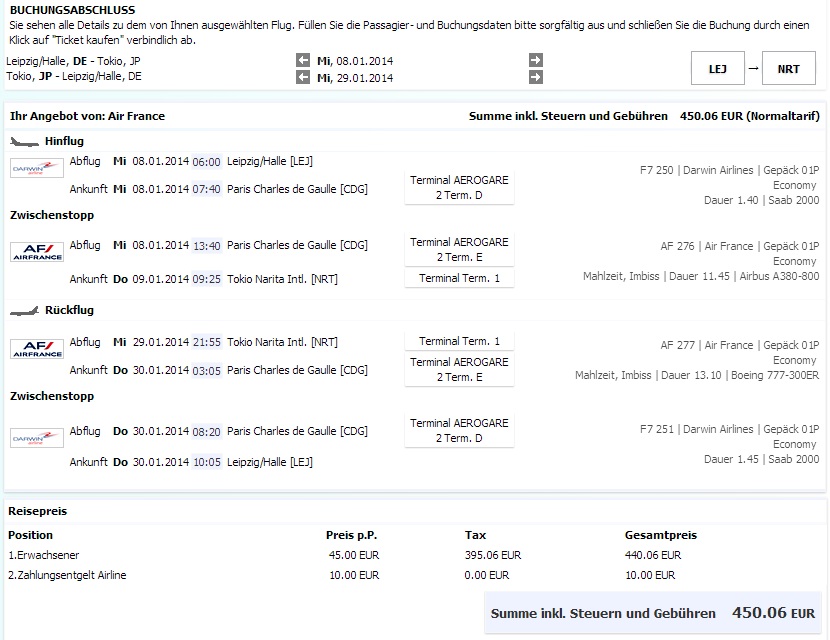Viewport: 830px width, 640px height.
Task: Click Terminal Term. 1 box for Tokio arrival 09.01.2014
Action: (x=459, y=278)
